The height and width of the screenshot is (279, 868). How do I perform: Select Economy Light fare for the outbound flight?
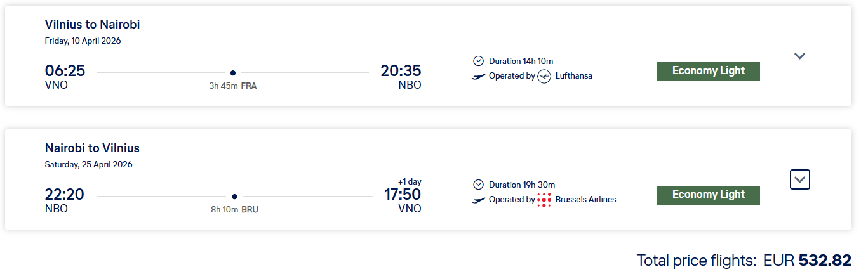708,71
